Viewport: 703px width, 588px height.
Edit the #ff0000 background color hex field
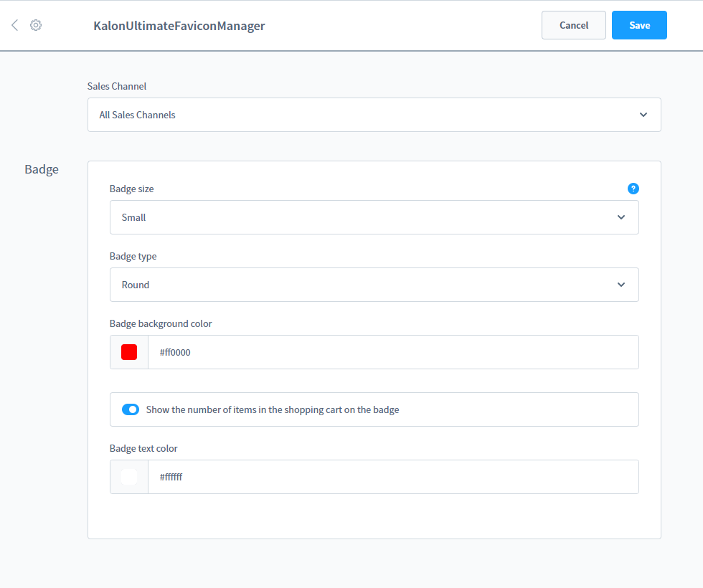coord(393,352)
